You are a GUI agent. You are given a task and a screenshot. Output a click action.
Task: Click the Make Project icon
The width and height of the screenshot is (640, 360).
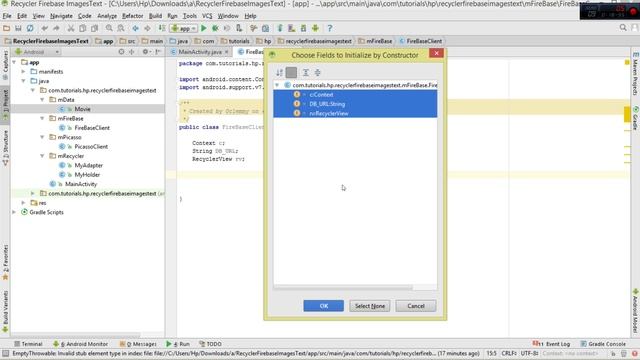point(162,28)
